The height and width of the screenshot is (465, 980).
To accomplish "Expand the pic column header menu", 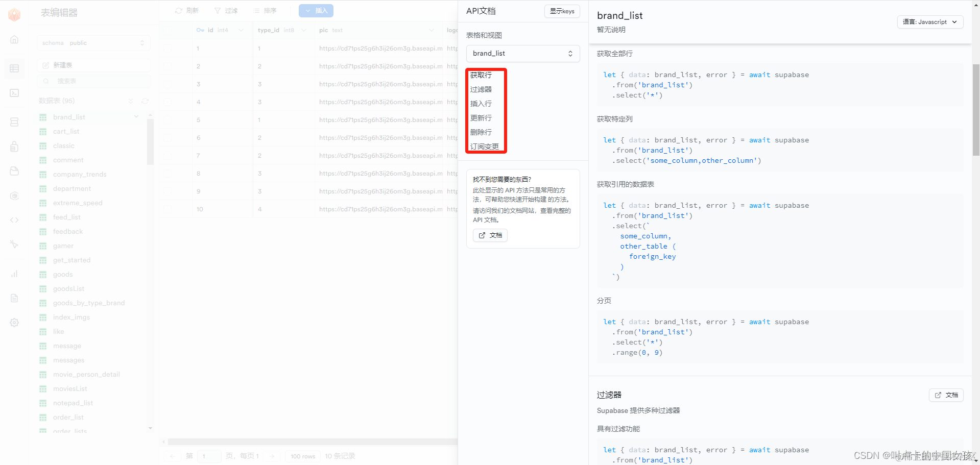I will pyautogui.click(x=432, y=30).
